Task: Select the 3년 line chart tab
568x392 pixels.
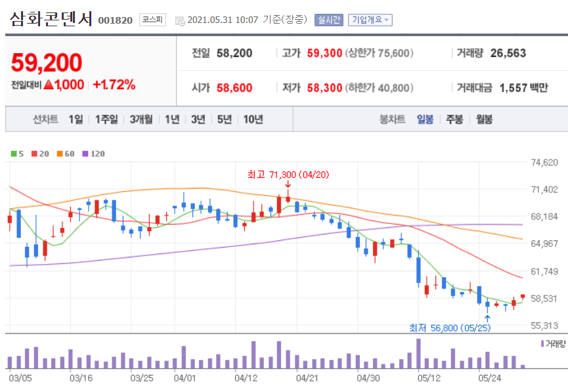Action: click(198, 120)
